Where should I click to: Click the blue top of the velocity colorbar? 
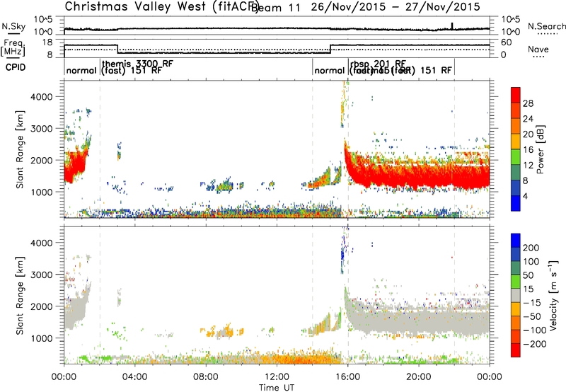[516, 241]
